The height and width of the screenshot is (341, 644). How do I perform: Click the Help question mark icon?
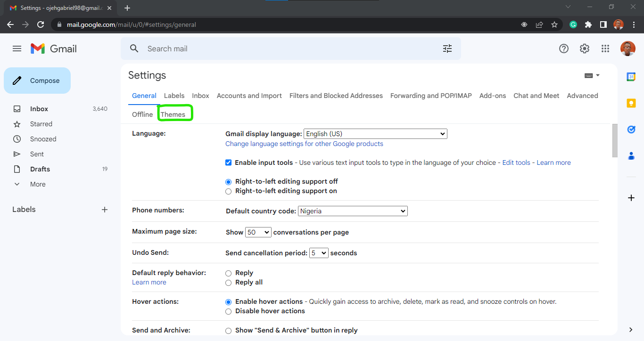[563, 48]
